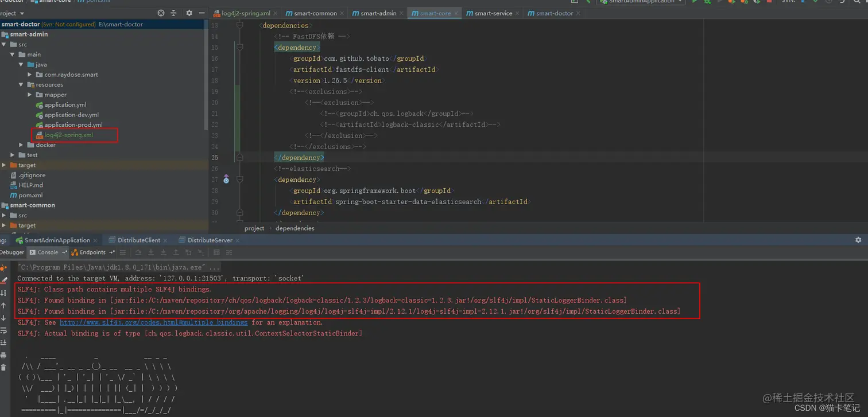Click the show execution point lines icon
Image resolution: width=868 pixels, height=417 pixels.
(123, 252)
